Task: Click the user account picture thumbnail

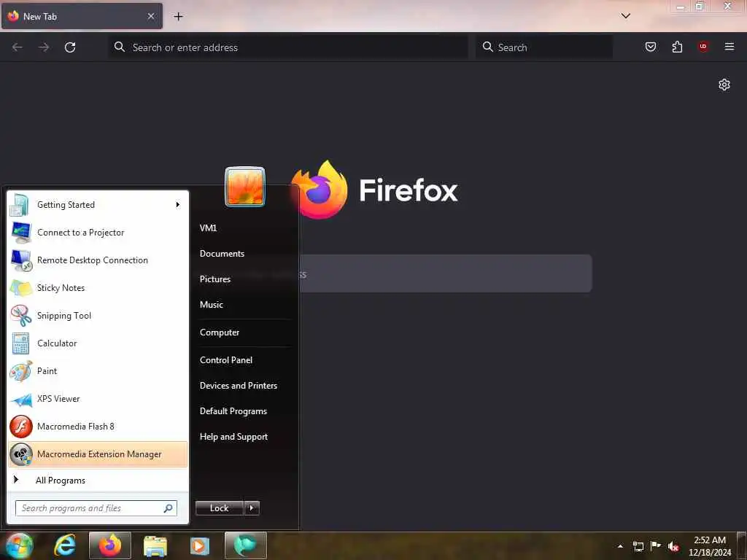Action: pos(245,187)
